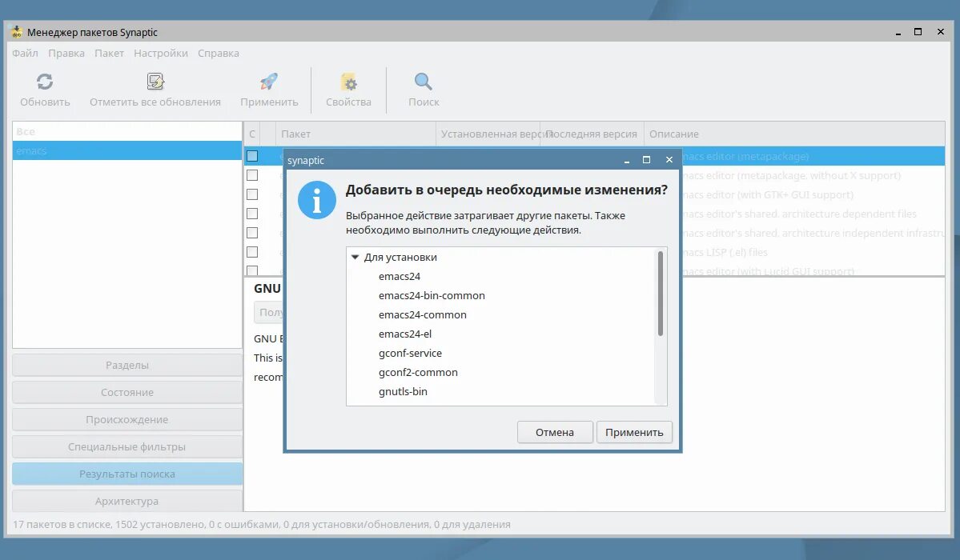Click the Отметить все обновления icon

tap(155, 82)
